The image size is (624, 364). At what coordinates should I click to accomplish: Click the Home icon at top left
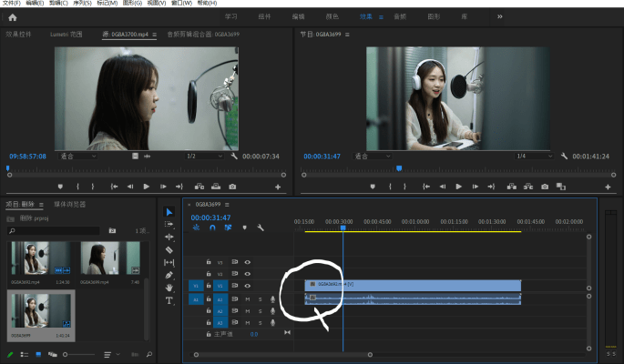12,17
